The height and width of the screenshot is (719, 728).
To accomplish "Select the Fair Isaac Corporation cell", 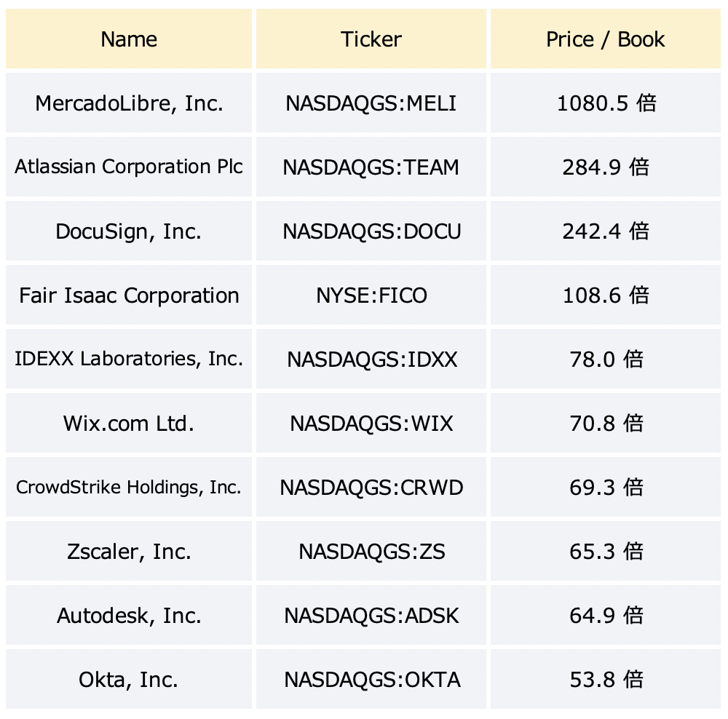I will tap(129, 295).
